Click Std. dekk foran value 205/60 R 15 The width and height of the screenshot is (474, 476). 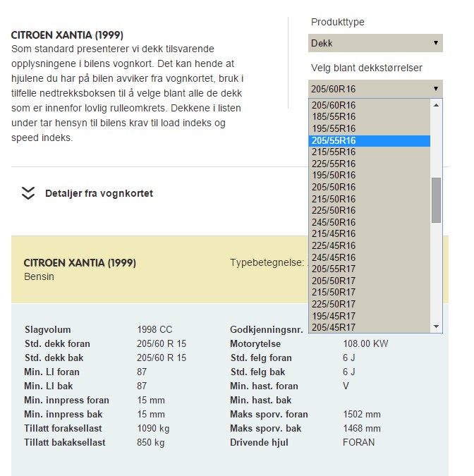pyautogui.click(x=162, y=343)
